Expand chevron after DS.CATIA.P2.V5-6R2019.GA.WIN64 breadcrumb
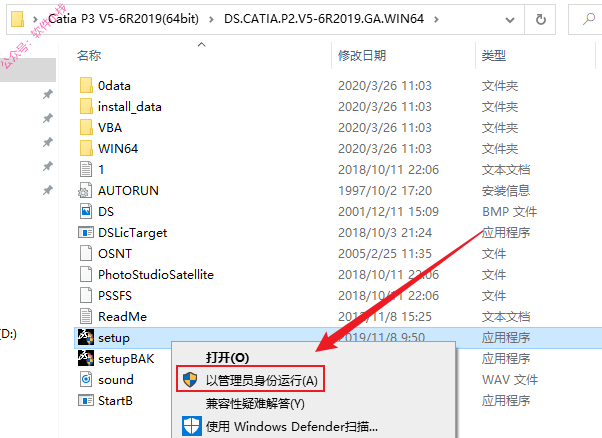 point(436,19)
